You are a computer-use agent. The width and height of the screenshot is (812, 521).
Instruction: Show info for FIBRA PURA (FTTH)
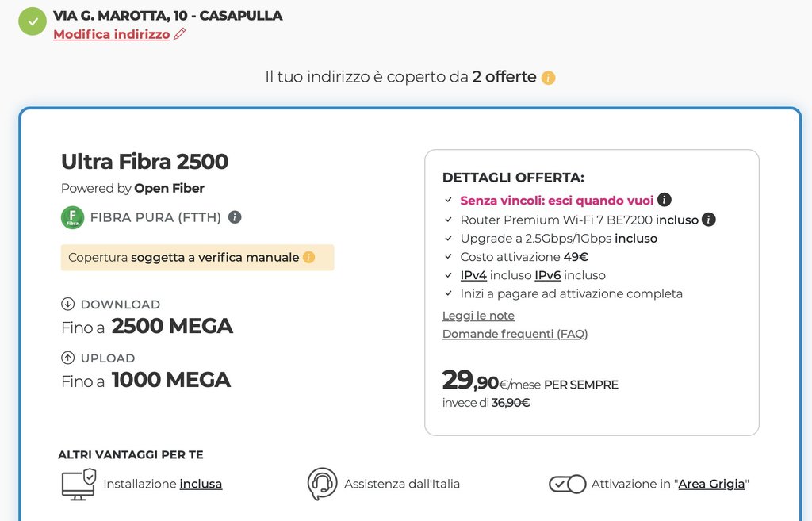coord(235,217)
